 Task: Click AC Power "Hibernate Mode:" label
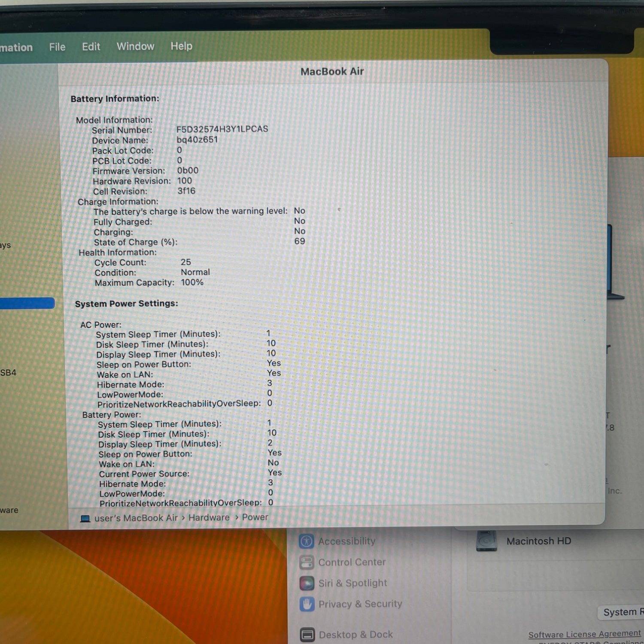[131, 385]
